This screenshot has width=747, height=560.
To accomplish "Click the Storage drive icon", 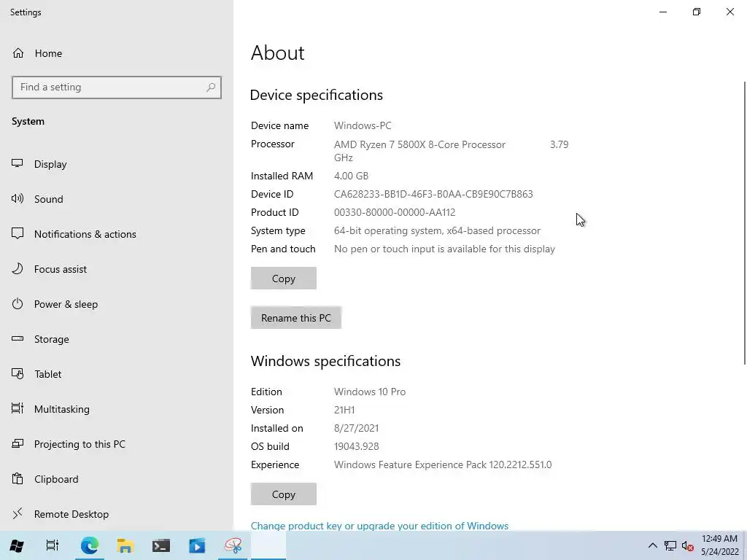I will coord(18,338).
